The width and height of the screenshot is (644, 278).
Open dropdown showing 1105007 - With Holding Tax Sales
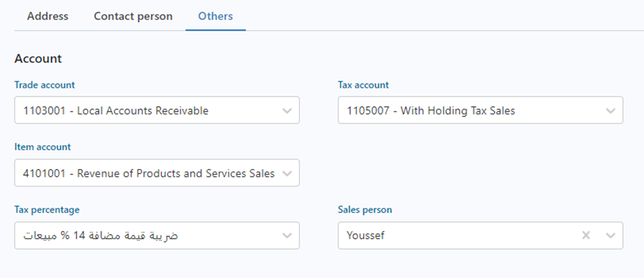pos(469,111)
